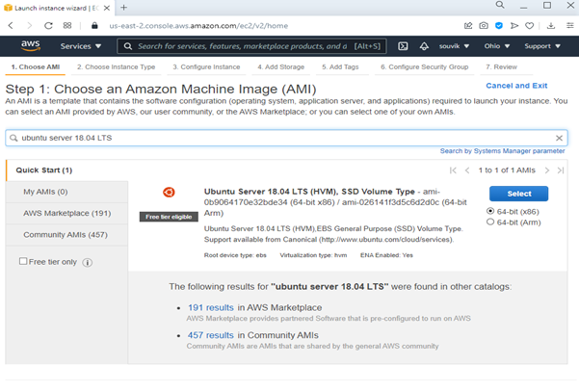Image resolution: width=579 pixels, height=392 pixels.
Task: Enable the Free tier only checkbox
Action: pyautogui.click(x=24, y=262)
